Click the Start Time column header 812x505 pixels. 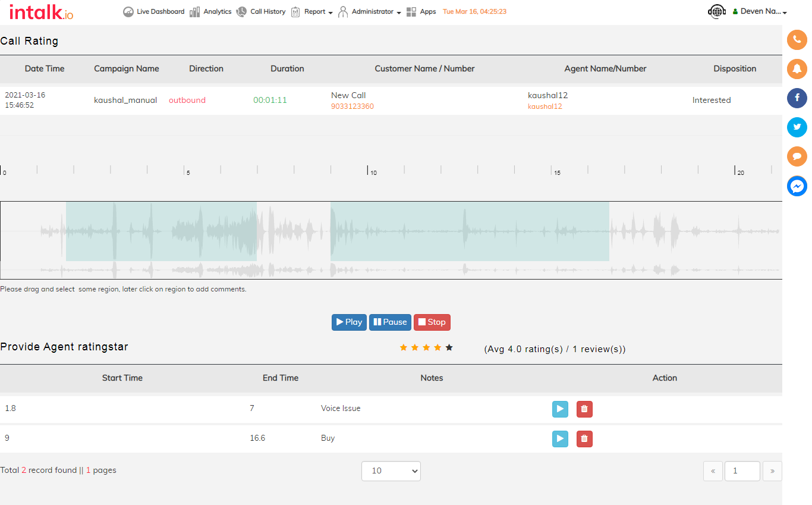click(x=122, y=378)
